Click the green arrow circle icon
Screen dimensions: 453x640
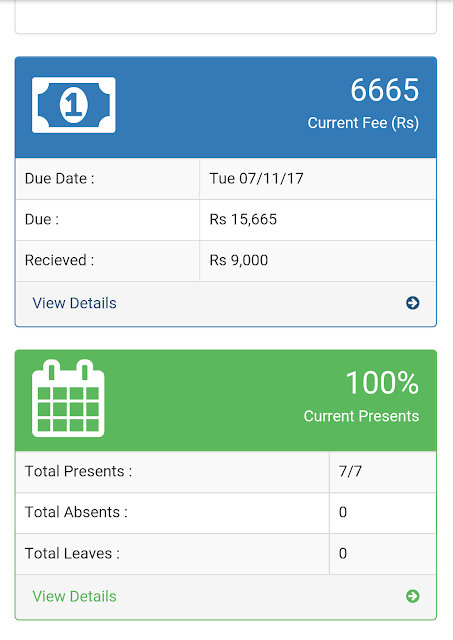pyautogui.click(x=413, y=596)
